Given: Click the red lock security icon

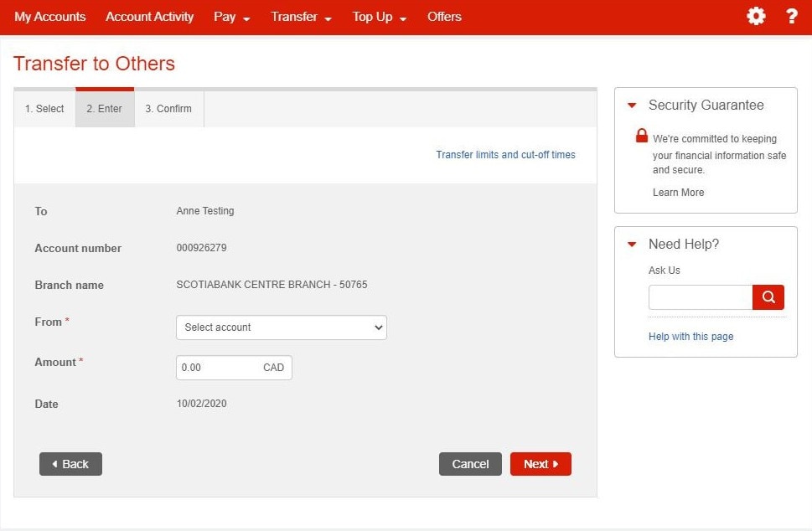Looking at the screenshot, I should tap(641, 134).
